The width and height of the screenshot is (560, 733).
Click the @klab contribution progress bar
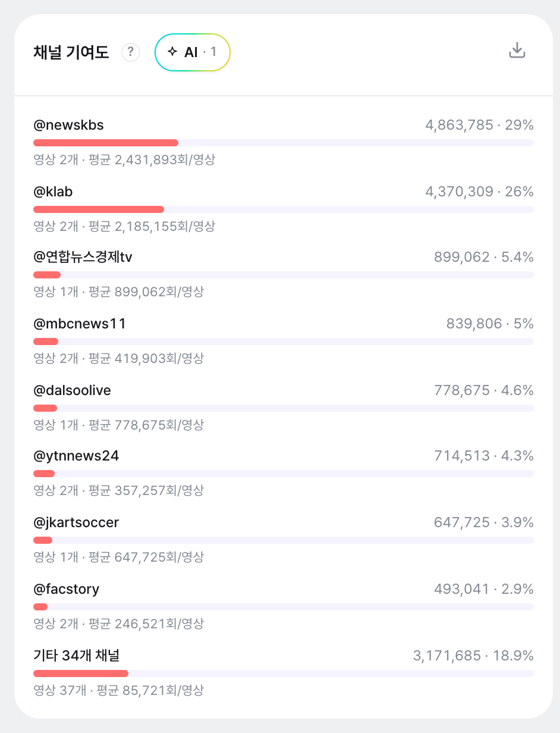(x=284, y=209)
